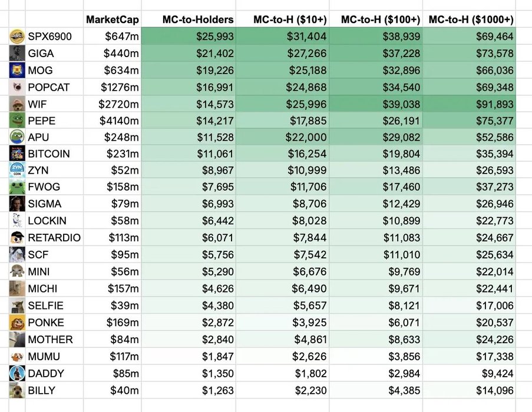The width and height of the screenshot is (532, 412).
Task: Select the MOTHER name cell
Action: coord(50,340)
